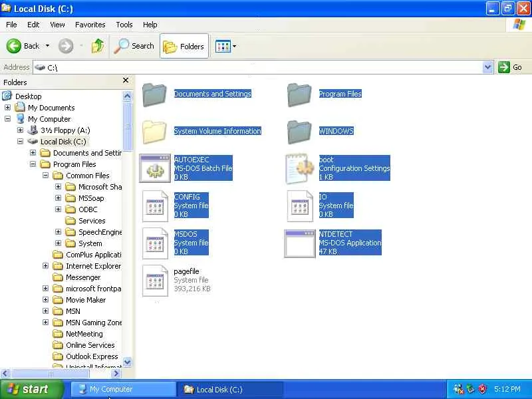Select the CONFIG system file icon
This screenshot has width=532, height=399.
pos(155,206)
